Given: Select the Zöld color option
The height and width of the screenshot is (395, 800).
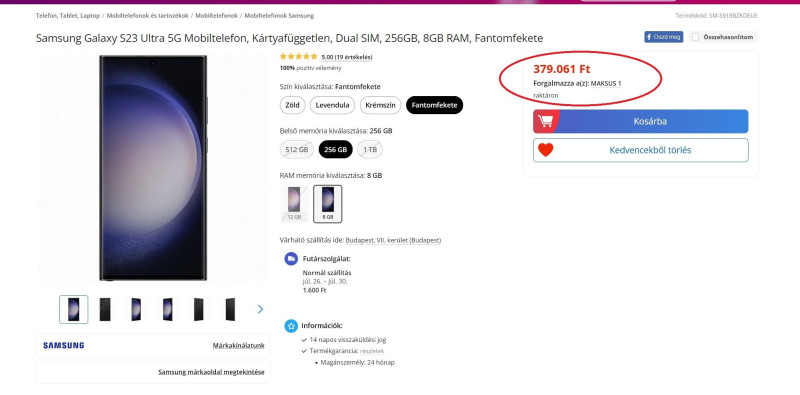Looking at the screenshot, I should [292, 105].
